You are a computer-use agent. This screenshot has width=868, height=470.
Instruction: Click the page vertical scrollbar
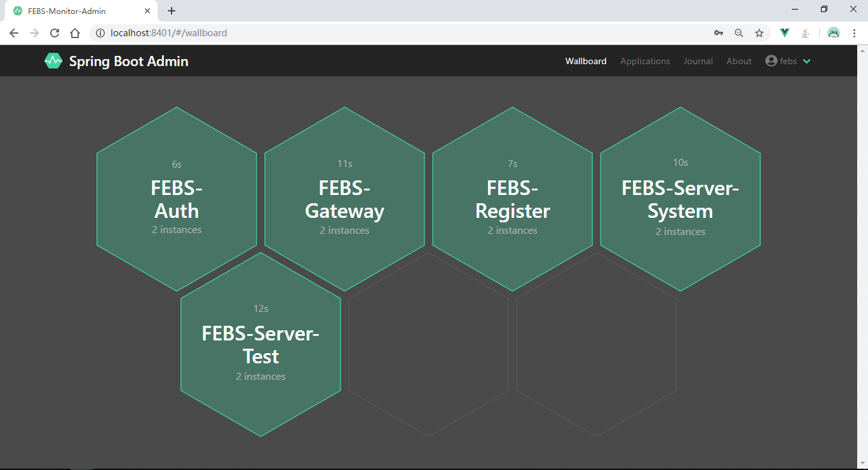[862, 257]
